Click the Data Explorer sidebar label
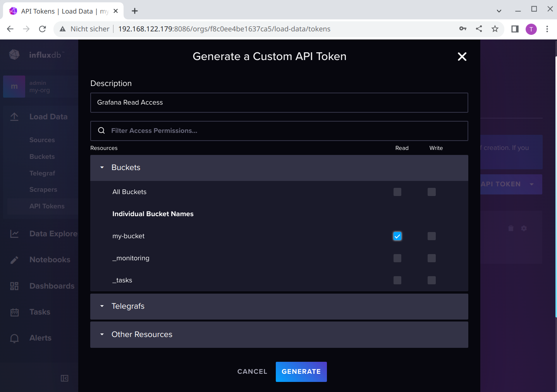The width and height of the screenshot is (557, 392). click(53, 234)
